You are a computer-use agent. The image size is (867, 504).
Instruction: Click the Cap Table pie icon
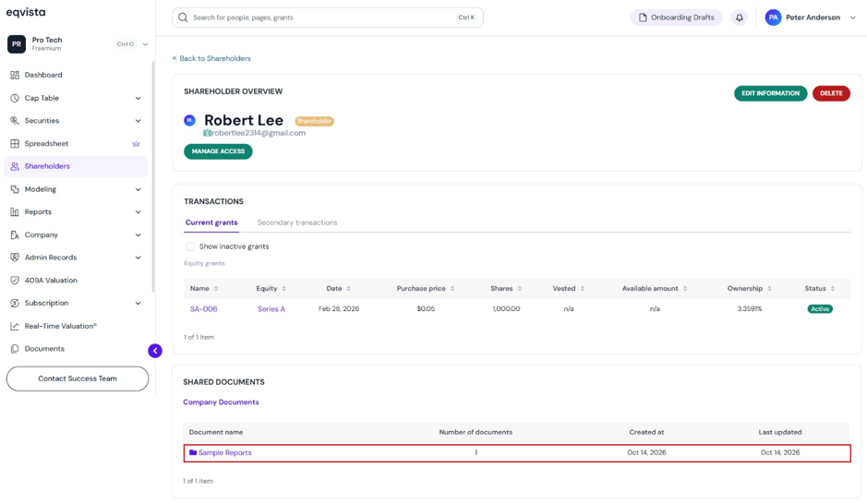point(15,98)
